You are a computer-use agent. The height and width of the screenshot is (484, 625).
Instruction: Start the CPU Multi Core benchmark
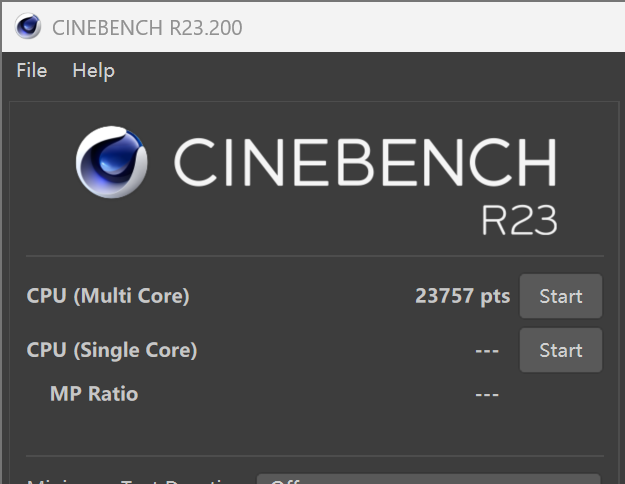click(x=560, y=296)
